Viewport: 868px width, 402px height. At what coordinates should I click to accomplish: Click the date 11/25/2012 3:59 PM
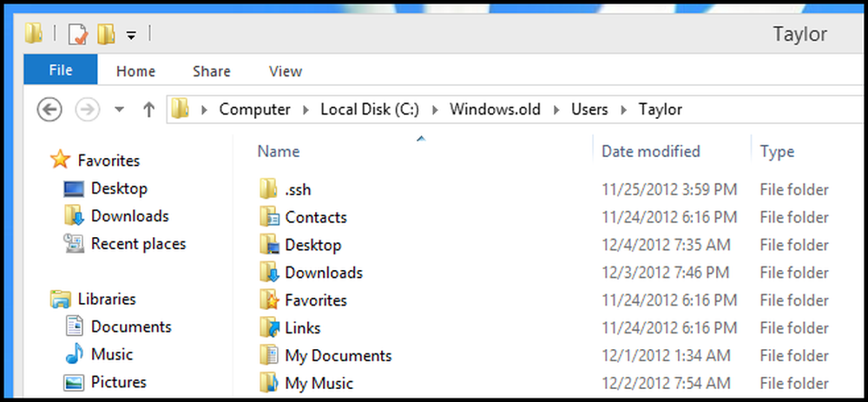(x=669, y=189)
